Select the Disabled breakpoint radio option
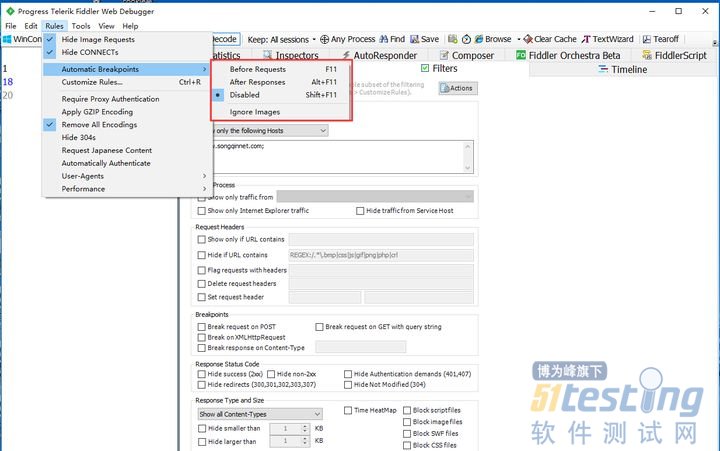 click(218, 95)
